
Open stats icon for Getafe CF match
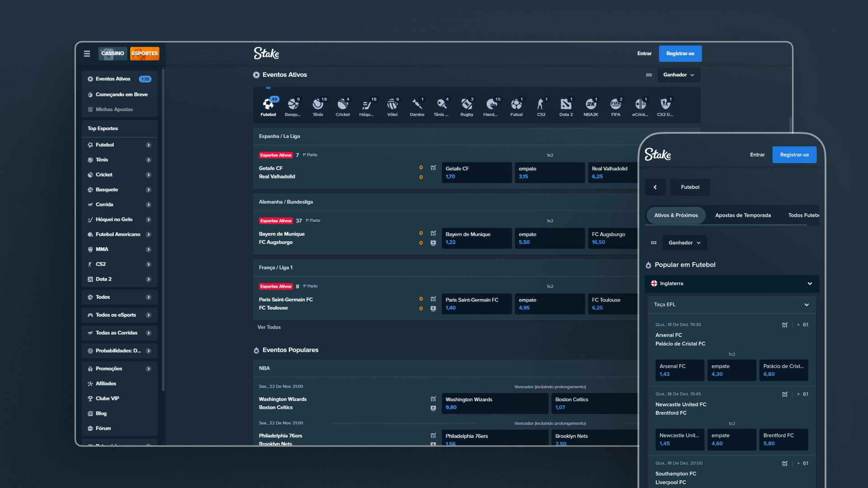[x=433, y=168]
